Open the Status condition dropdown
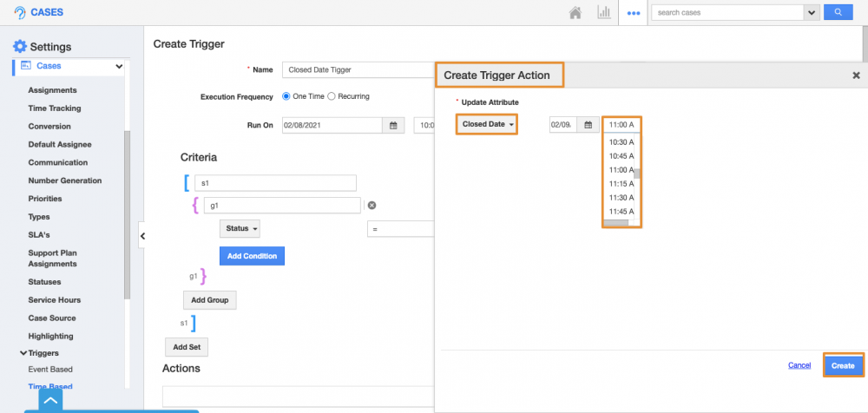Image resolution: width=868 pixels, height=413 pixels. pos(240,228)
